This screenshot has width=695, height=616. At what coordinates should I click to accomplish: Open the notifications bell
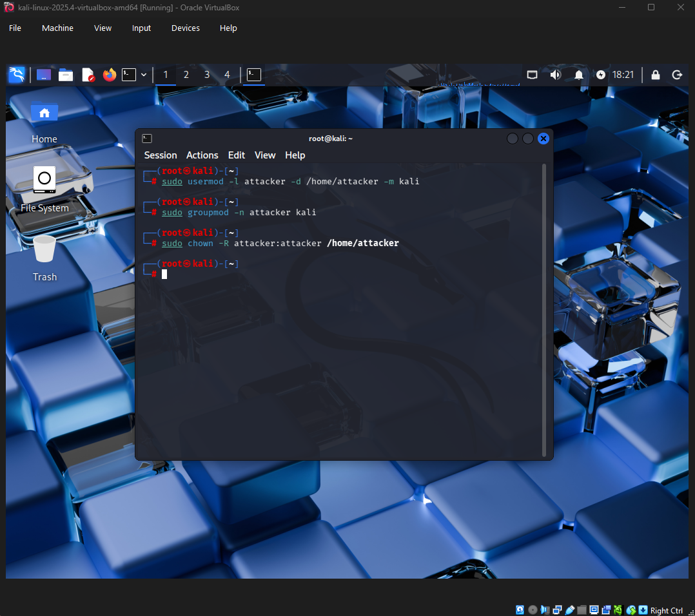coord(578,75)
